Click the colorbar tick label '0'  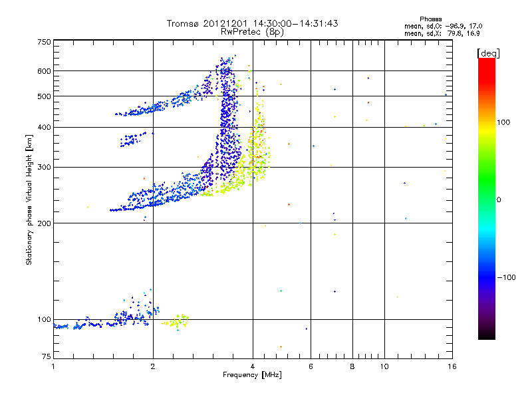[x=499, y=199]
